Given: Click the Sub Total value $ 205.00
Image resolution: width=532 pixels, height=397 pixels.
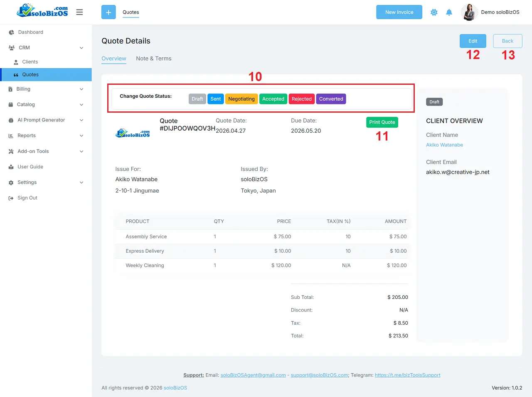Looking at the screenshot, I should (398, 298).
